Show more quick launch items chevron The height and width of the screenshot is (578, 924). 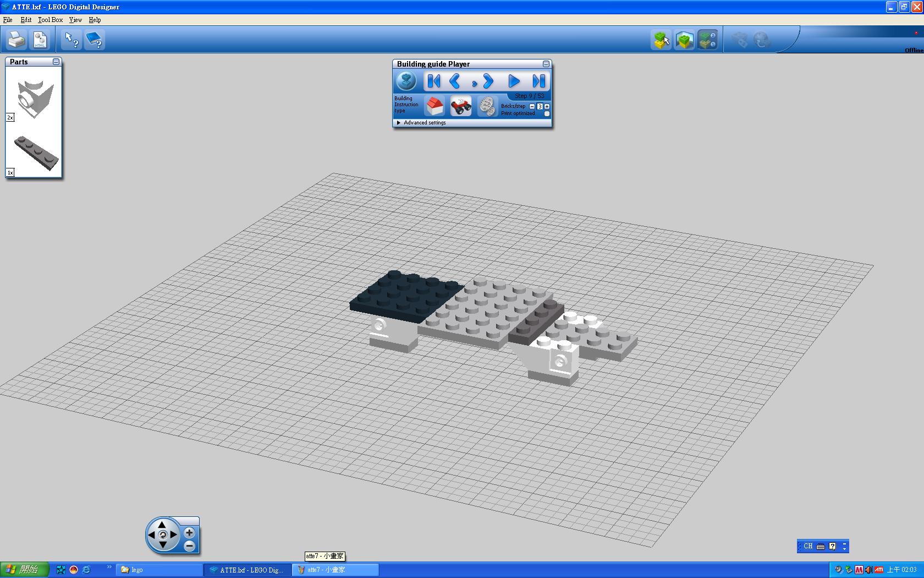click(x=109, y=567)
